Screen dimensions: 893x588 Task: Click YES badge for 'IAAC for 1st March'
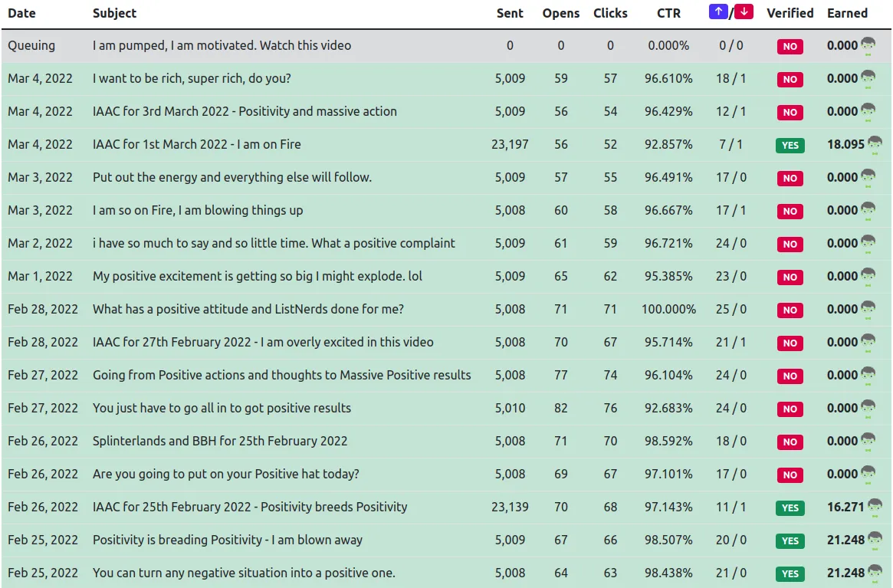[x=790, y=146]
